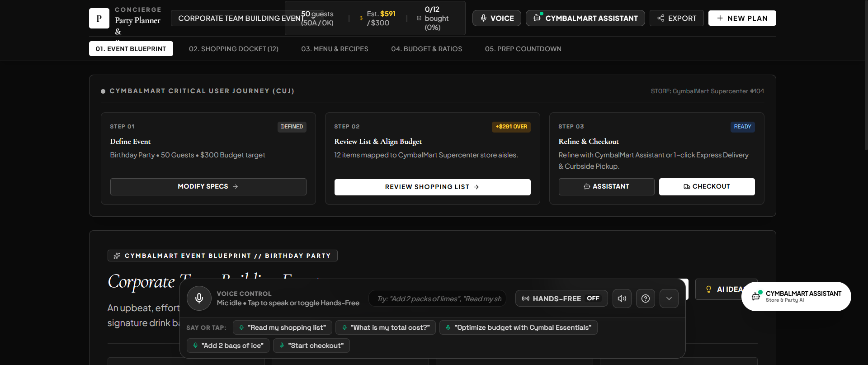
Task: Click the "+$291 OVER" budget badge
Action: pos(511,127)
